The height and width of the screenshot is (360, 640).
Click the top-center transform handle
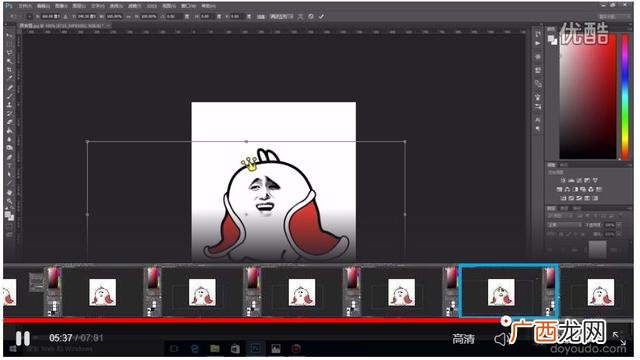tap(246, 142)
